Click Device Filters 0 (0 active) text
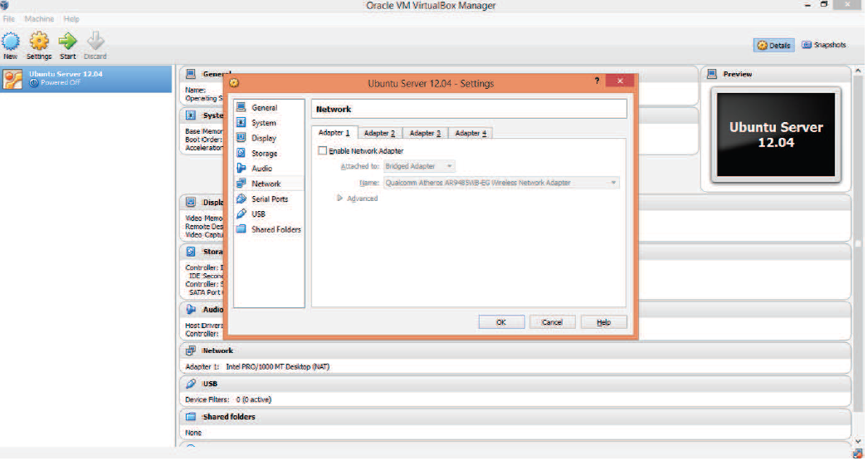The height and width of the screenshot is (461, 868). click(x=228, y=400)
